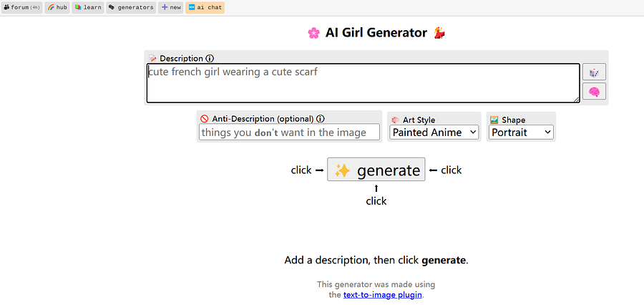The width and height of the screenshot is (644, 305).
Task: Click the Anti-Description info circle icon
Action: pos(321,119)
